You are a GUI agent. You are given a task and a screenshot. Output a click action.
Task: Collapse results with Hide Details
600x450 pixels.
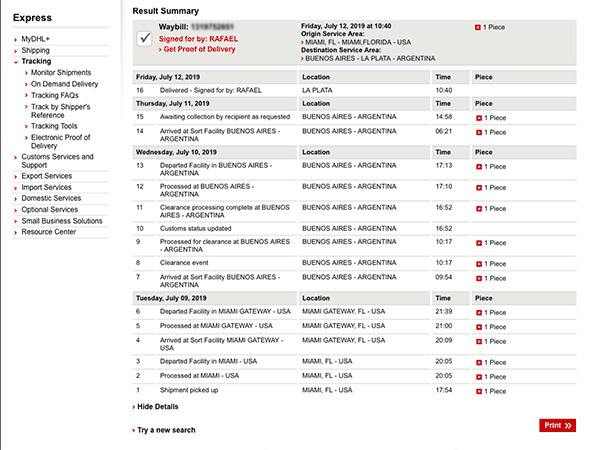(x=158, y=407)
